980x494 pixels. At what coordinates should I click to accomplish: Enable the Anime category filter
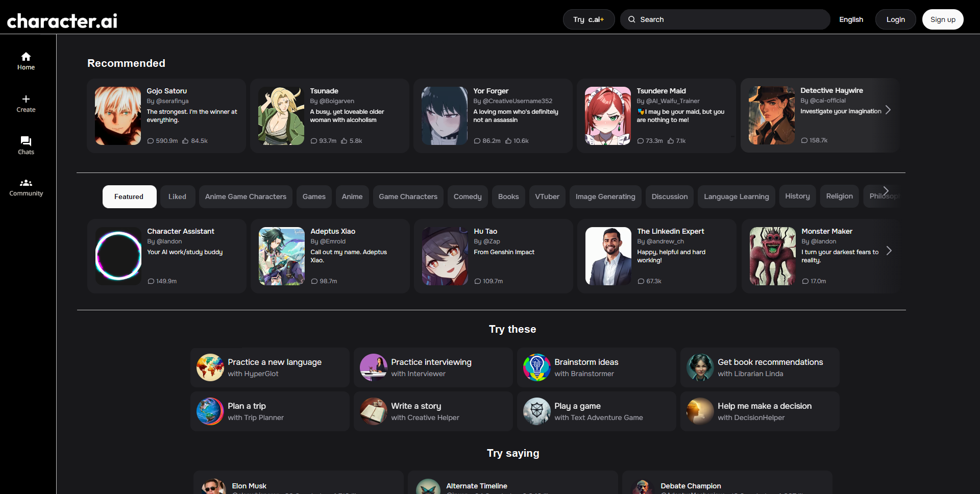352,196
